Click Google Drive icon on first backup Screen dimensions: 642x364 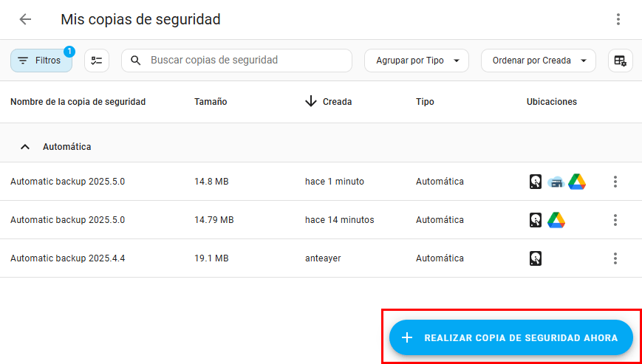click(577, 182)
